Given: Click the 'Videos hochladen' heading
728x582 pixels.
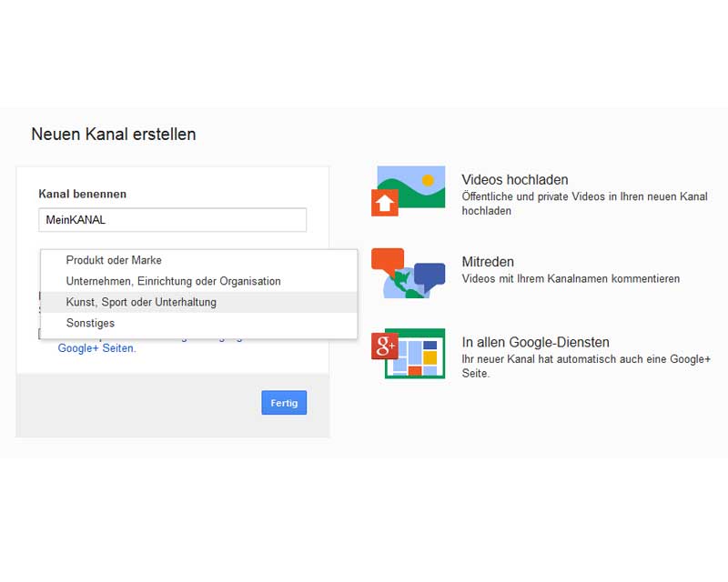Looking at the screenshot, I should point(514,180).
